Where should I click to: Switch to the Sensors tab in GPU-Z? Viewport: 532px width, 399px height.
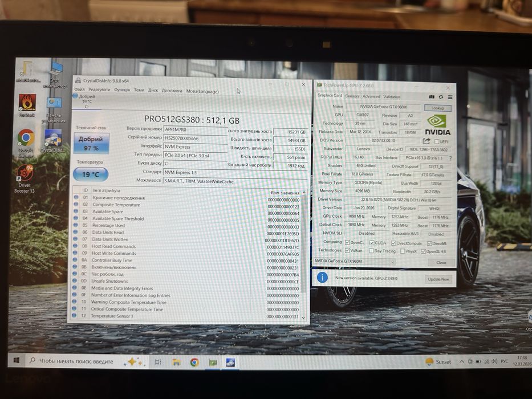point(352,96)
